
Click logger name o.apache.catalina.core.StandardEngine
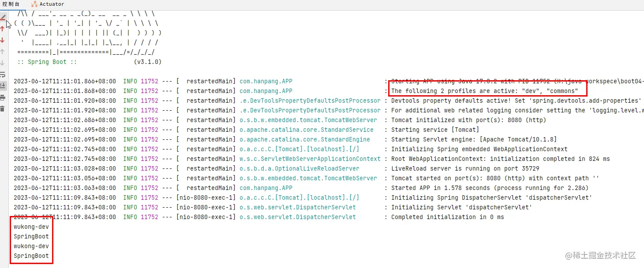(x=305, y=139)
